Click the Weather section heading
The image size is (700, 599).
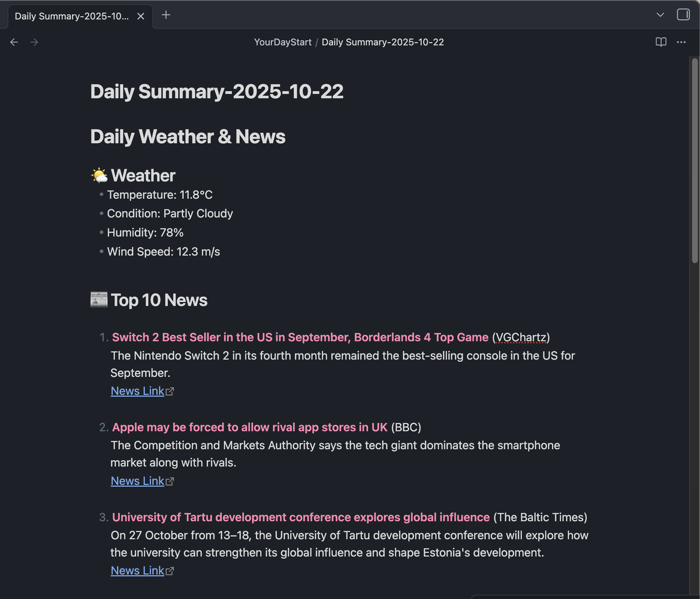(143, 176)
